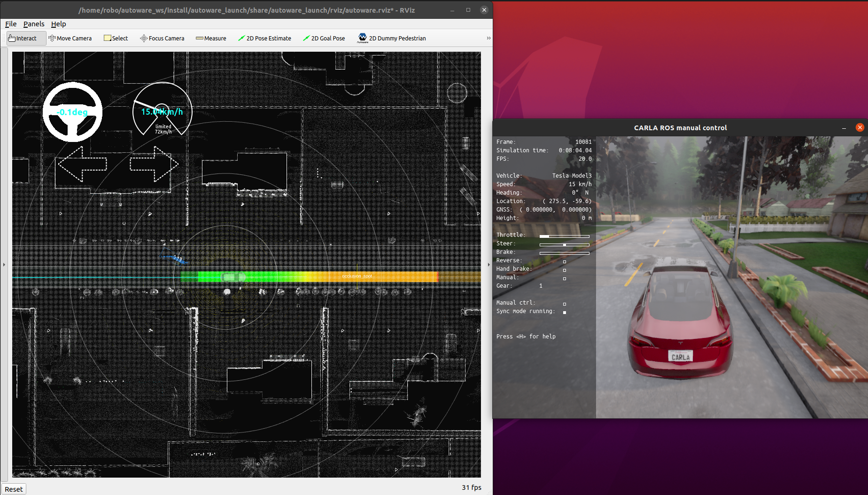Minimize the RViz window

coord(452,10)
